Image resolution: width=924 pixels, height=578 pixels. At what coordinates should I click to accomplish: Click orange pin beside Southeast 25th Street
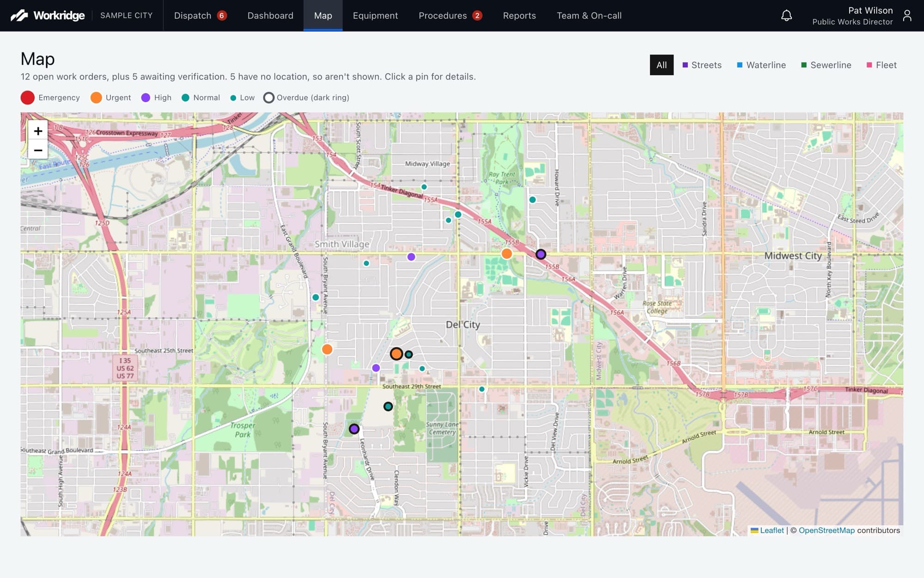pos(327,350)
